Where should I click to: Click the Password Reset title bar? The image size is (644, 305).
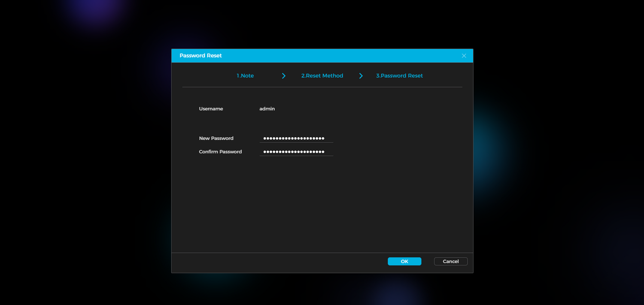[x=200, y=55]
